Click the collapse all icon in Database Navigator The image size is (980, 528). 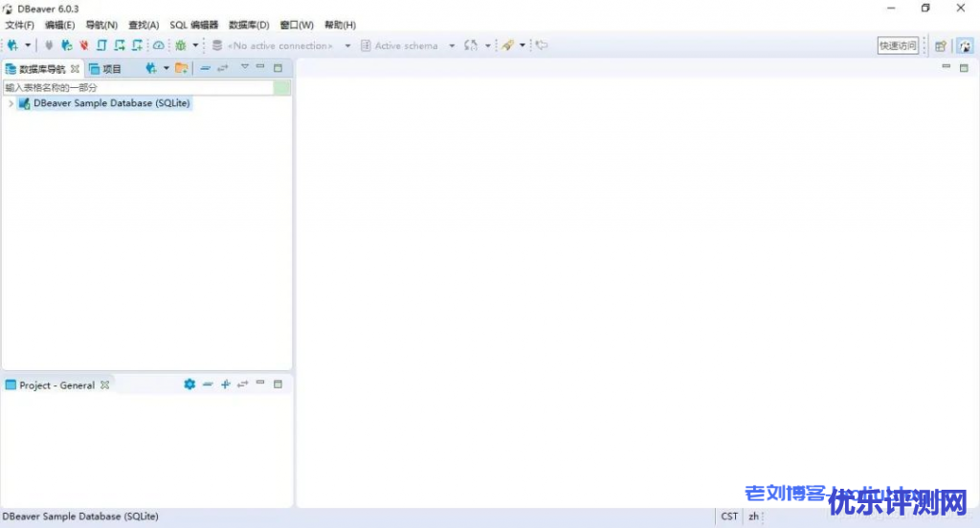click(205, 68)
